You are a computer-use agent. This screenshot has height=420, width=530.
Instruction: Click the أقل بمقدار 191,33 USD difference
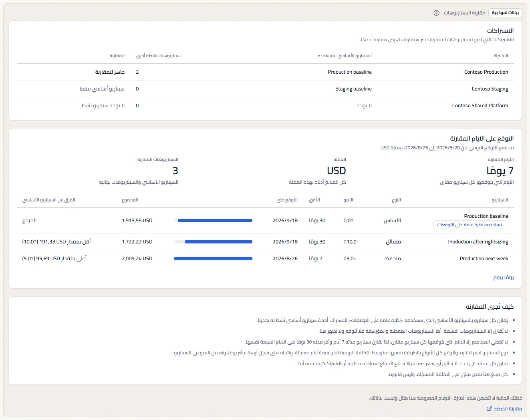[x=56, y=242]
